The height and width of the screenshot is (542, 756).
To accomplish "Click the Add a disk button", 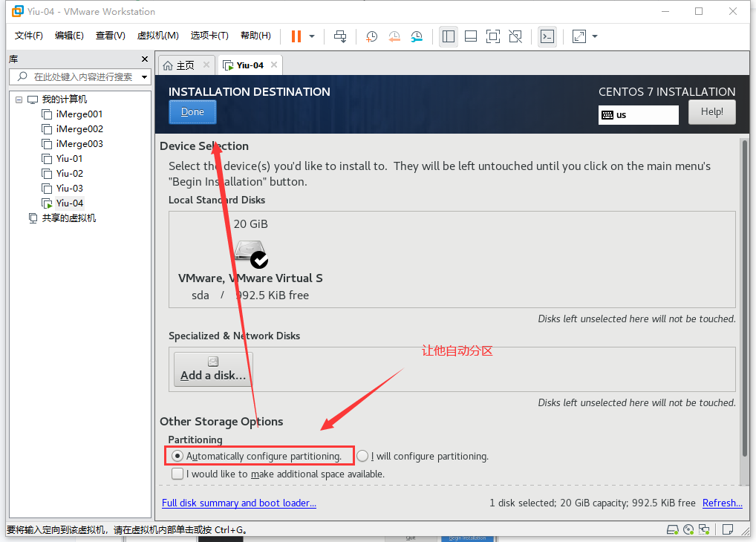I will (213, 369).
